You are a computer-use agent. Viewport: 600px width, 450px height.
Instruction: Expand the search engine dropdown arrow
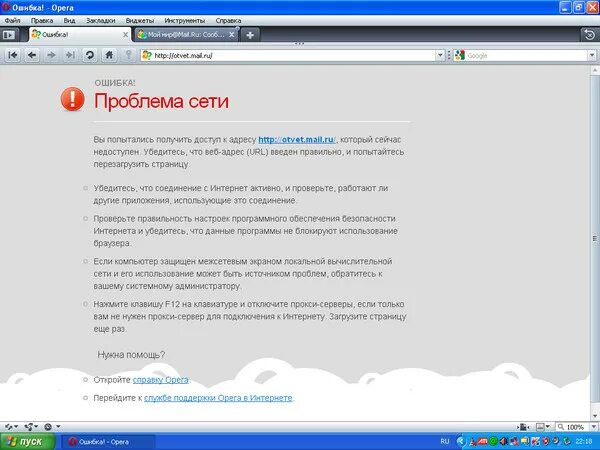pyautogui.click(x=592, y=55)
